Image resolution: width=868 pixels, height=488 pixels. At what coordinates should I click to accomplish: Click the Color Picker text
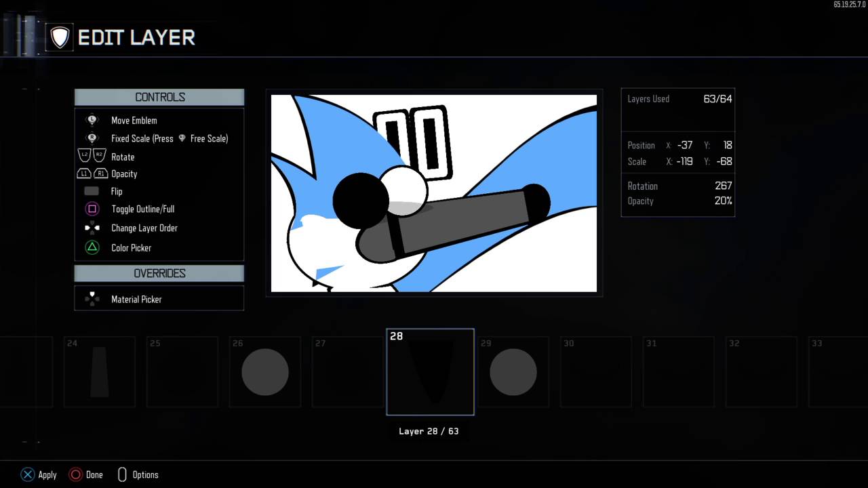(131, 247)
